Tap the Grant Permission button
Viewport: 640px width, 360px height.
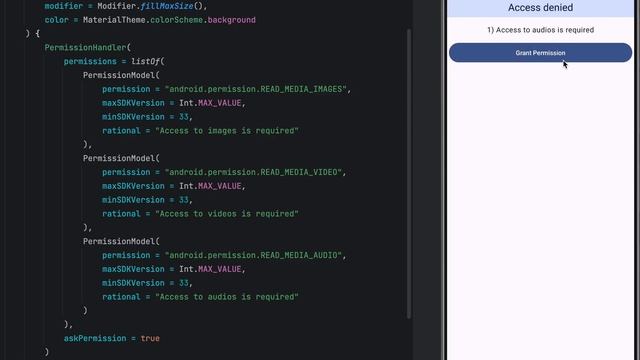pos(540,53)
